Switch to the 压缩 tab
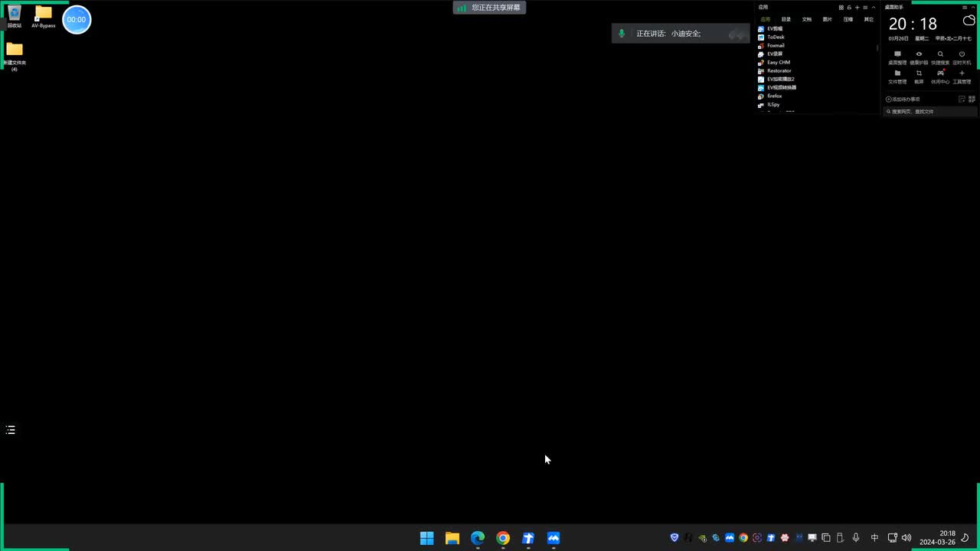 [848, 19]
